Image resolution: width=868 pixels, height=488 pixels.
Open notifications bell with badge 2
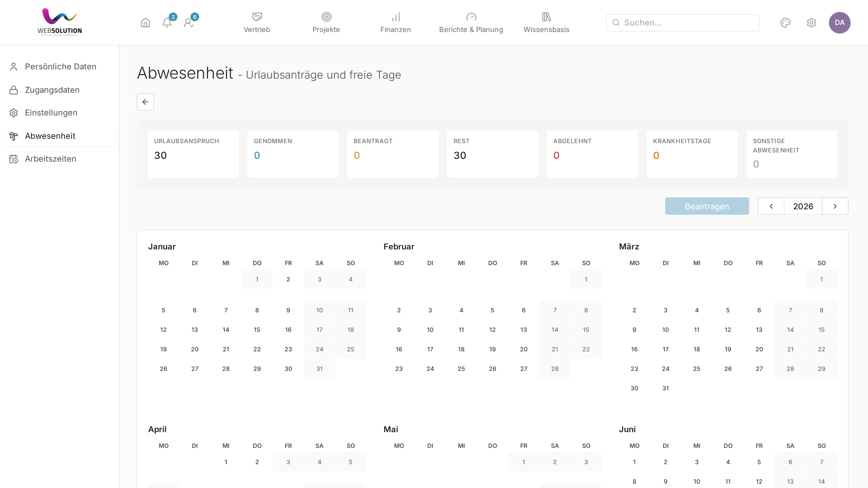(167, 23)
